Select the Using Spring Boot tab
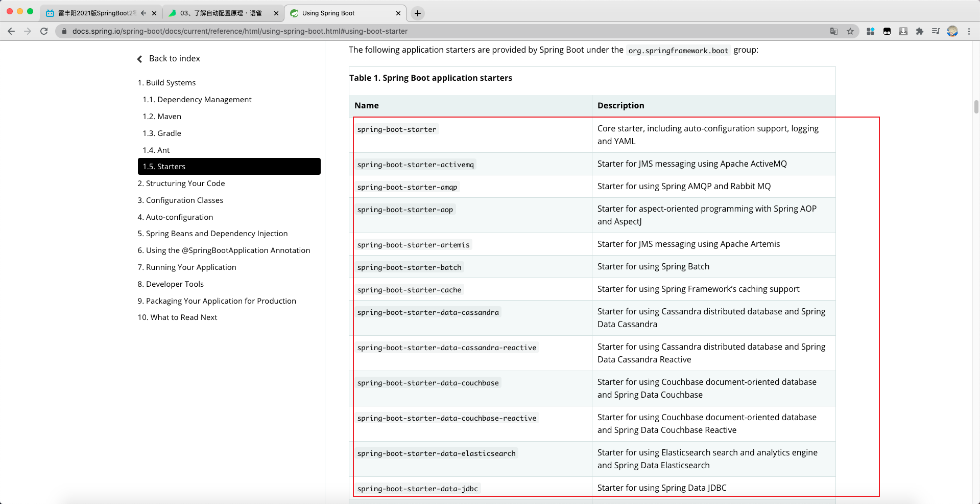980x504 pixels. (x=345, y=13)
